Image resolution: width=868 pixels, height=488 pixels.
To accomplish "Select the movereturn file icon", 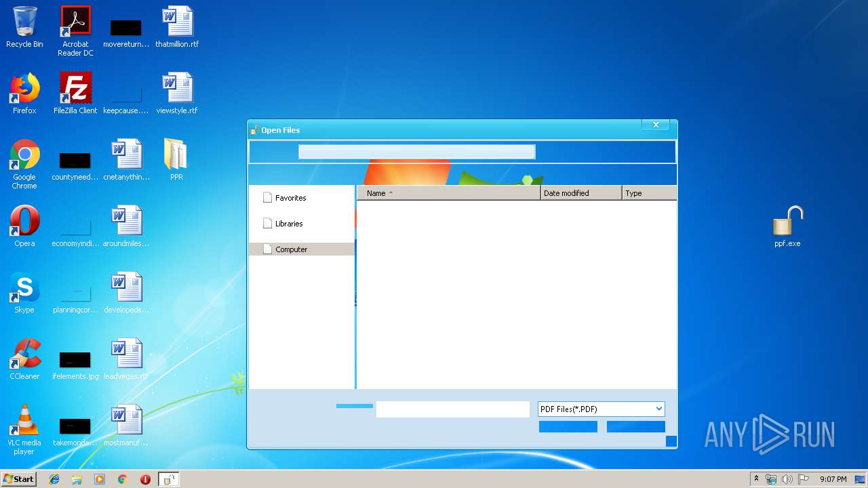I will point(126,33).
